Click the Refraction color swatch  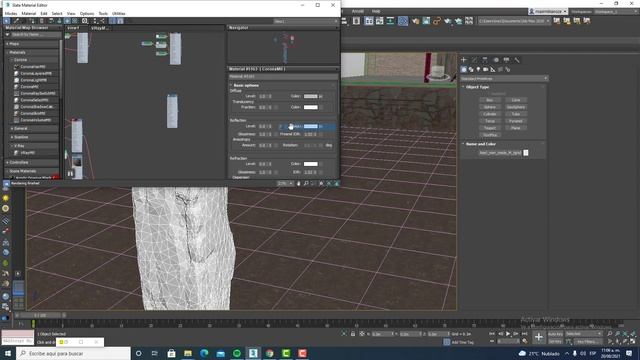point(311,164)
